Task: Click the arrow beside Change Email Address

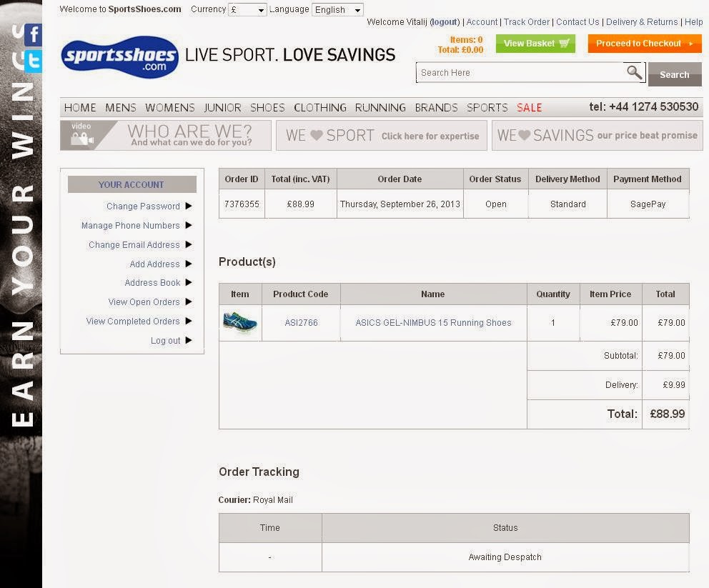Action: [189, 244]
